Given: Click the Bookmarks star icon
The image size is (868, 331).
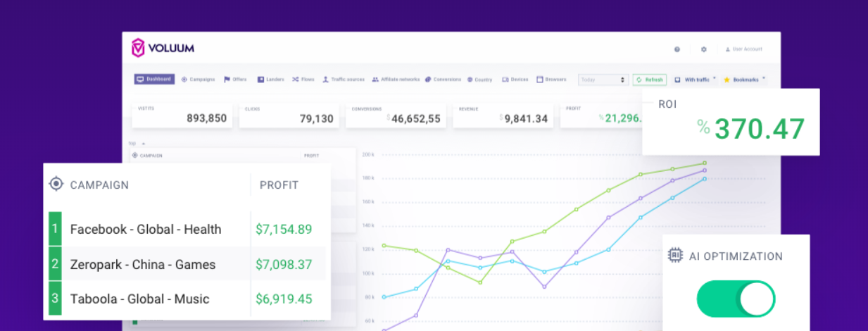Looking at the screenshot, I should [727, 80].
